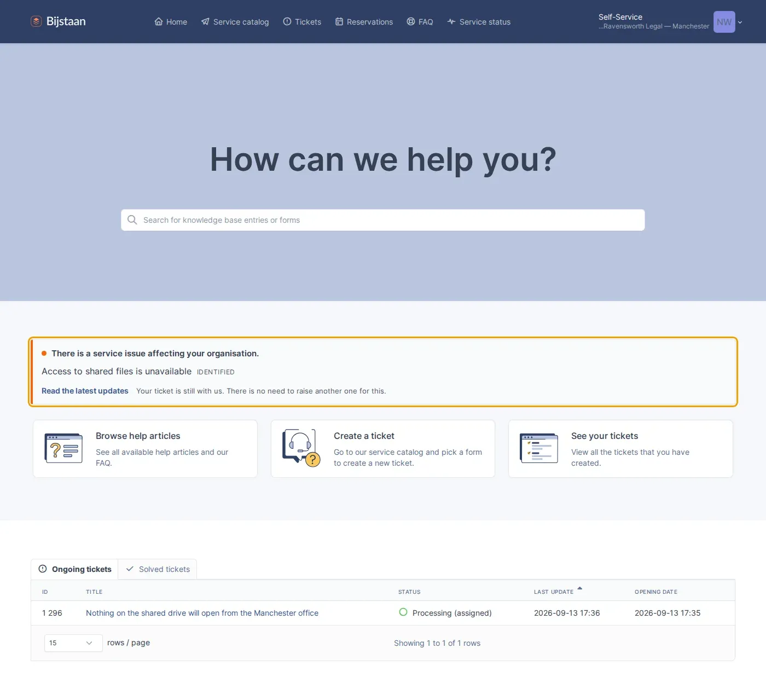This screenshot has width=766, height=700.
Task: Select the Ongoing tickets tab
Action: 74,569
